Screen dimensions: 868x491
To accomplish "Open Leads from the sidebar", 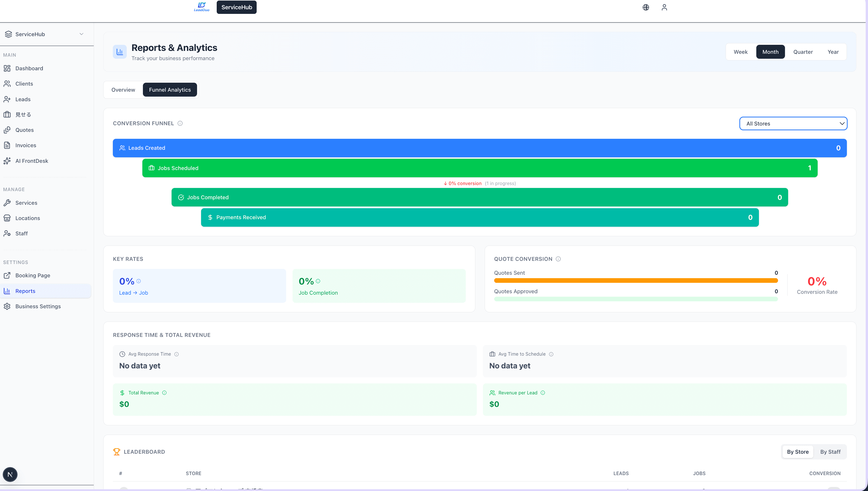I will pos(23,99).
